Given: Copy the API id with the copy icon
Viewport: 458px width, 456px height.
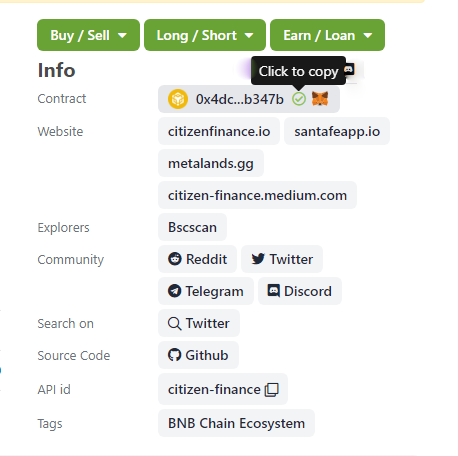Looking at the screenshot, I should [x=272, y=389].
